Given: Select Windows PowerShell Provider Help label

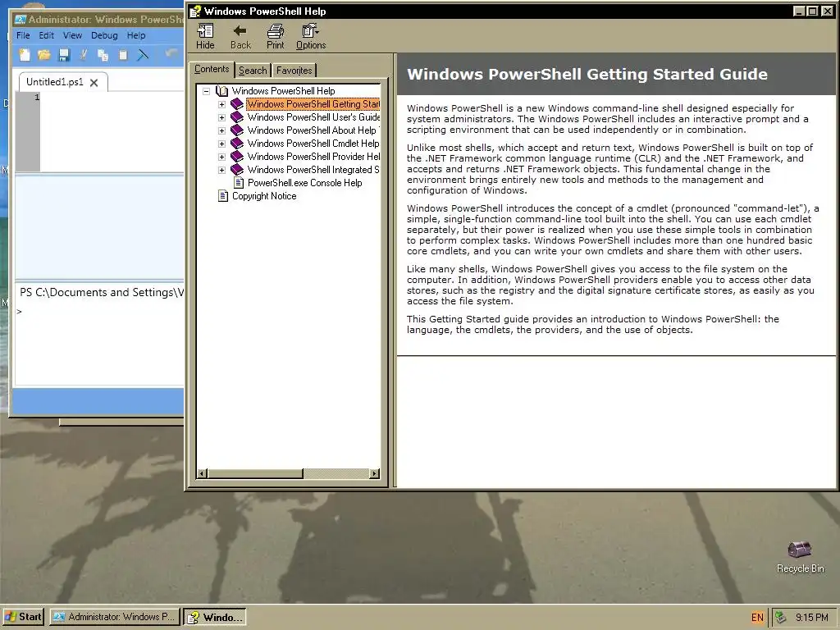Looking at the screenshot, I should [x=313, y=157].
